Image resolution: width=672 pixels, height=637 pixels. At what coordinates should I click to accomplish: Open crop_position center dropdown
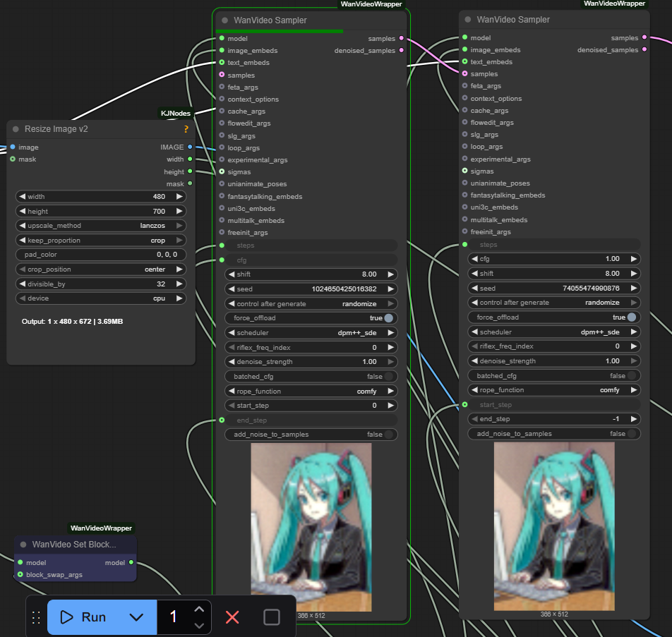101,269
